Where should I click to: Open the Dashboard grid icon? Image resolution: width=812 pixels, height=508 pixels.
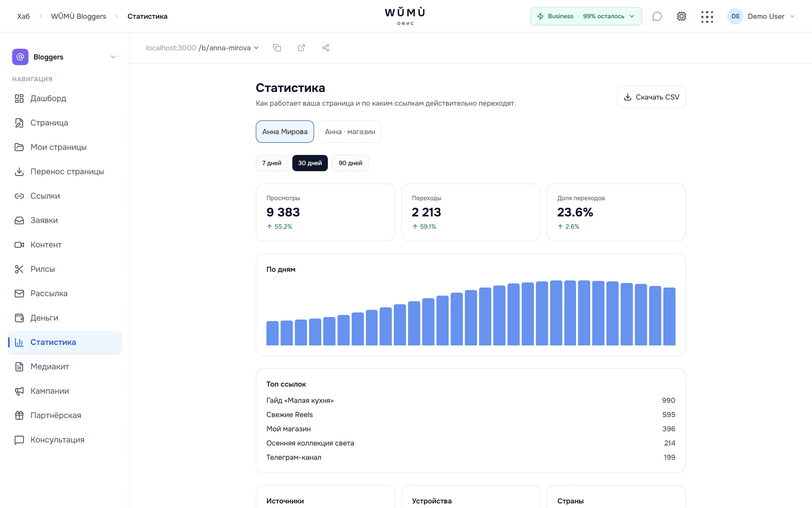point(19,99)
